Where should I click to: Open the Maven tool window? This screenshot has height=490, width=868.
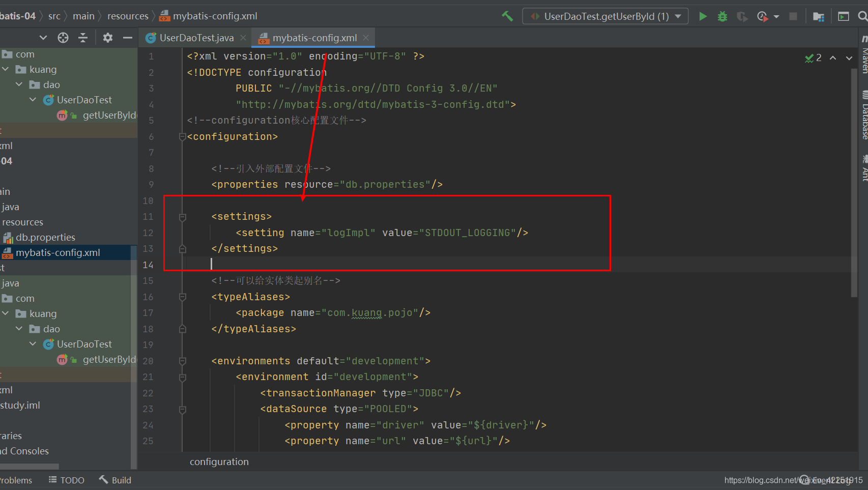(x=863, y=55)
